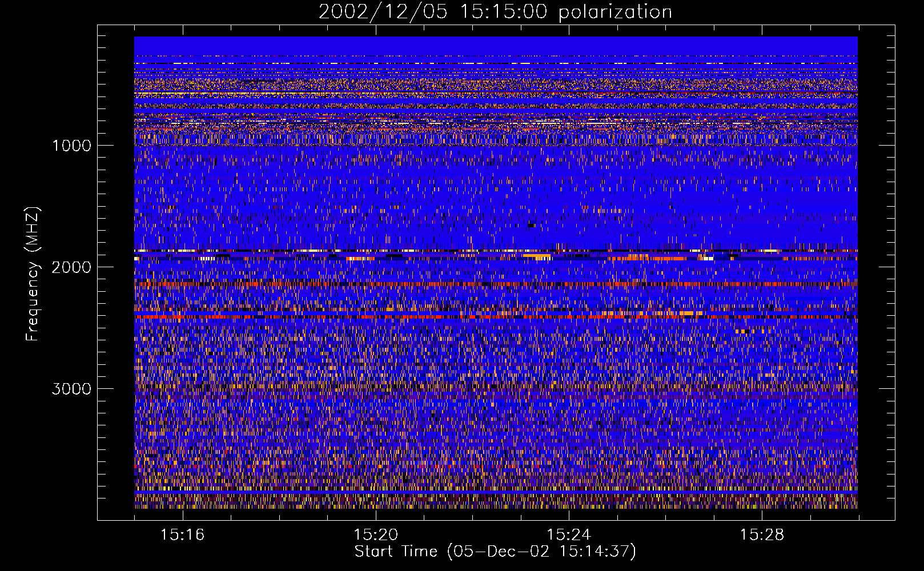Click the 'Frequency (MHZ)' axis label

point(33,274)
